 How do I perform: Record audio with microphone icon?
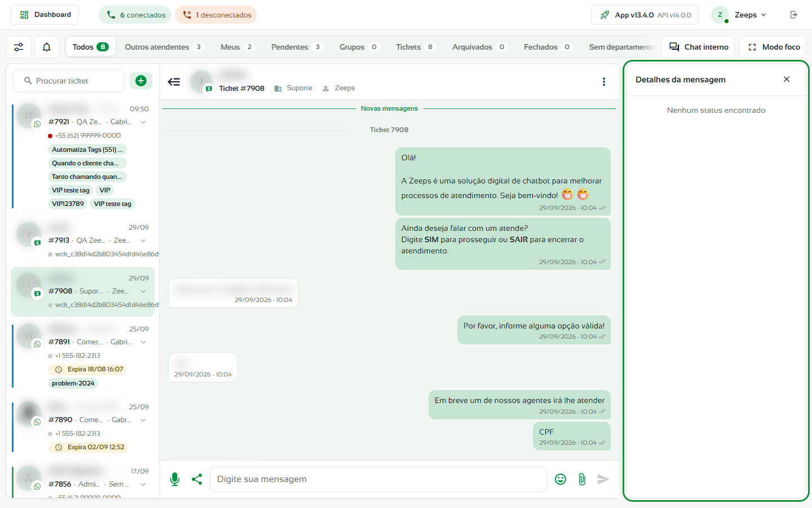tap(175, 479)
